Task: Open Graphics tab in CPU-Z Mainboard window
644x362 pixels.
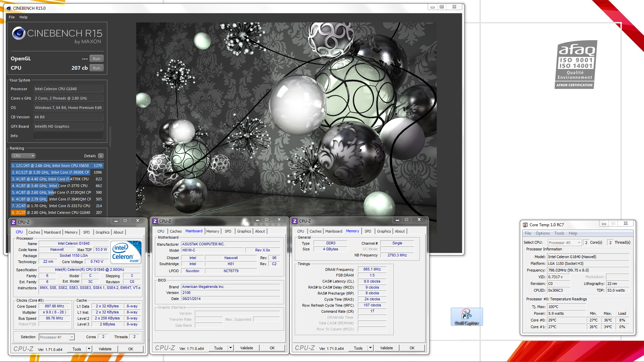Action: point(244,231)
